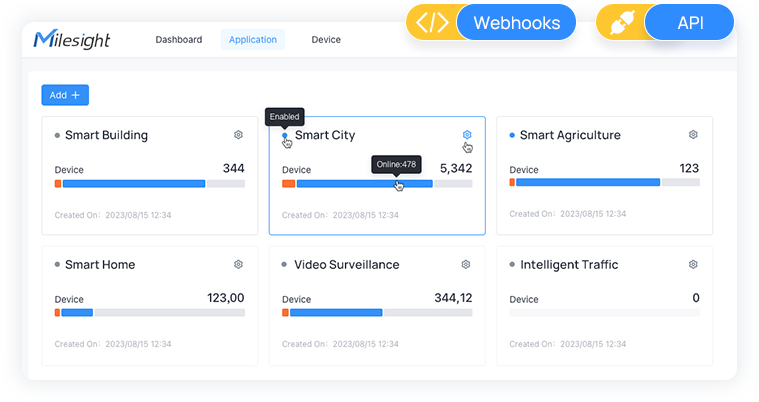
Task: Switch to the Dashboard tab
Action: [179, 40]
